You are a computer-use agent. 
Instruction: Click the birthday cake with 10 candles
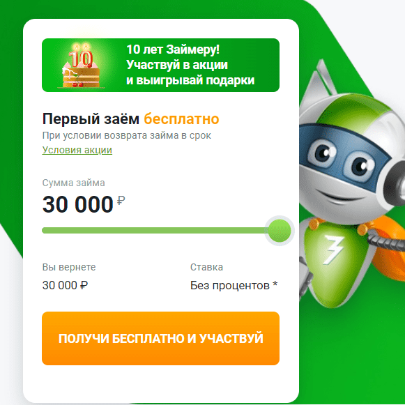click(x=82, y=65)
